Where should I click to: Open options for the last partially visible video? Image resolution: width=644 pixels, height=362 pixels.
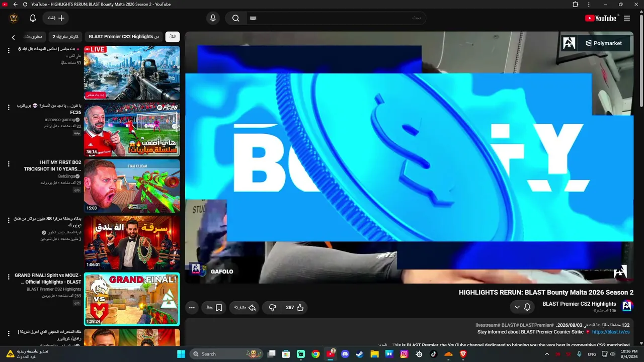9,333
